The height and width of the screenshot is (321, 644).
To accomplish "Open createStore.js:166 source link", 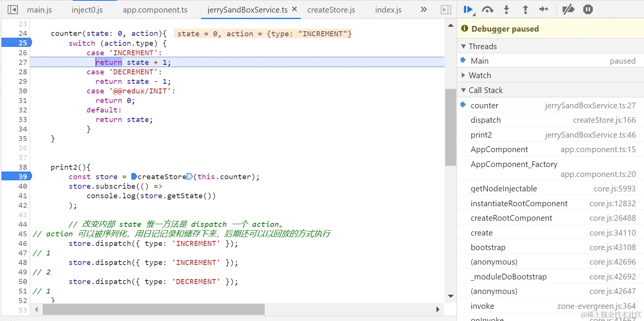I will point(604,120).
